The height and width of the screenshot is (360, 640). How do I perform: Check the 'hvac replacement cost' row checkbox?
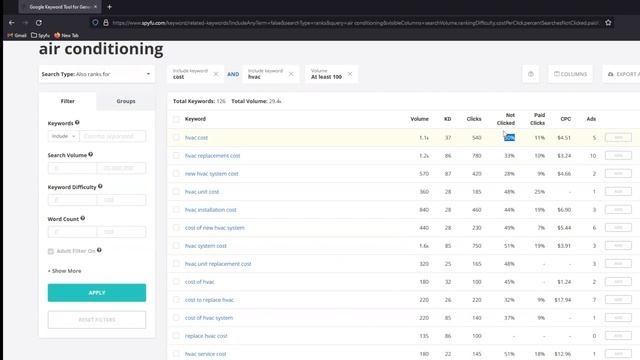tap(176, 156)
